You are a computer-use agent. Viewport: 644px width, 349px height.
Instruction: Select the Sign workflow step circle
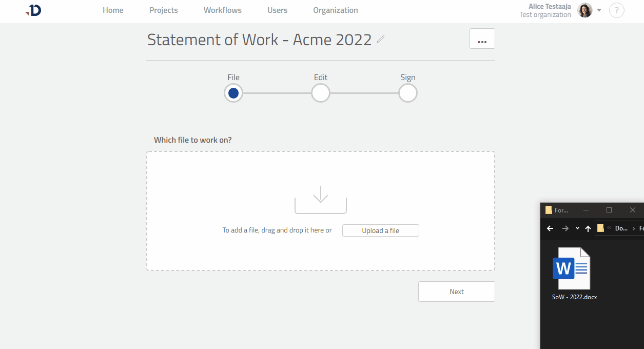[407, 93]
